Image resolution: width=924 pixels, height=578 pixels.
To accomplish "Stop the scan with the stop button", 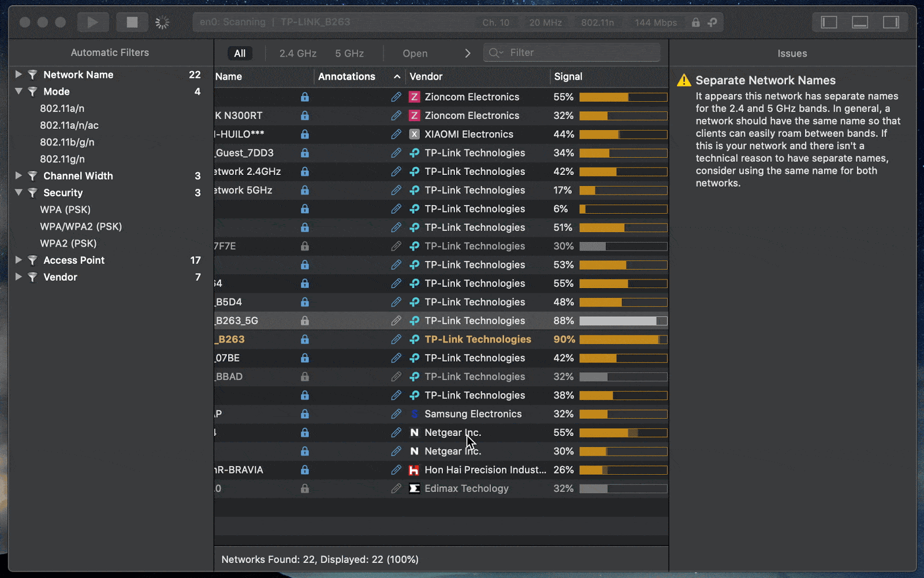I will [x=132, y=23].
